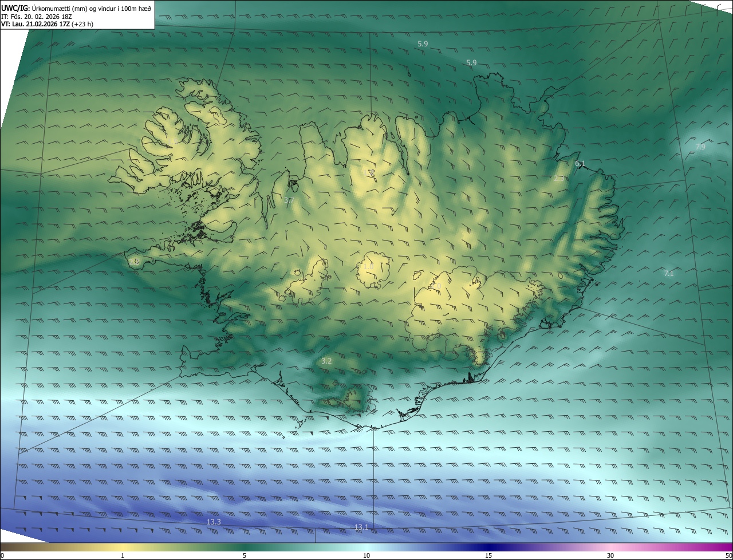Viewport: 733px width, 560px height.
Task: Click the 13.3 value label on map
Action: click(x=214, y=522)
